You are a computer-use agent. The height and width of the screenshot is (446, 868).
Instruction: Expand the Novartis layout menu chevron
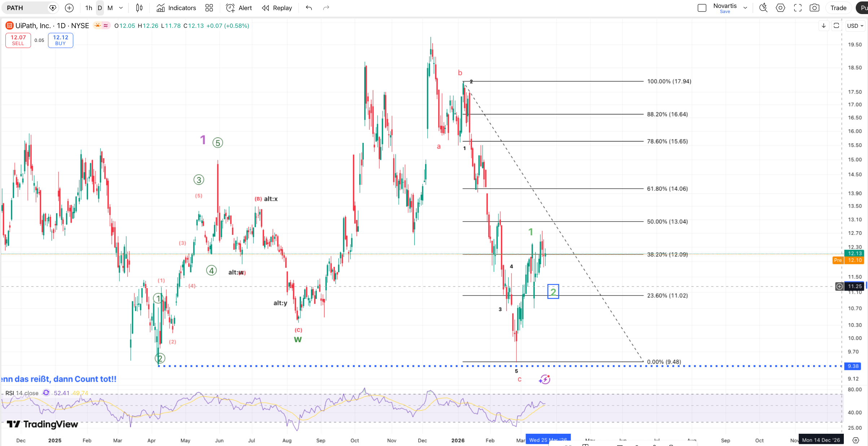point(745,8)
